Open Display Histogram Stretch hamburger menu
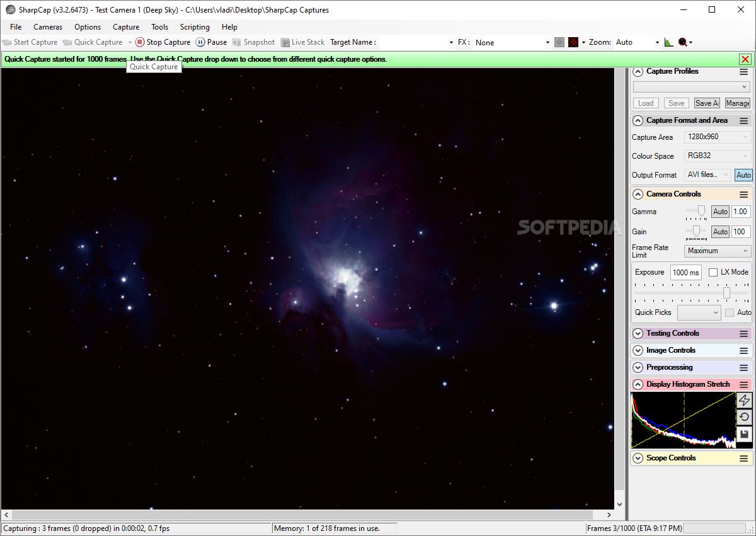This screenshot has width=756, height=536. pos(744,384)
